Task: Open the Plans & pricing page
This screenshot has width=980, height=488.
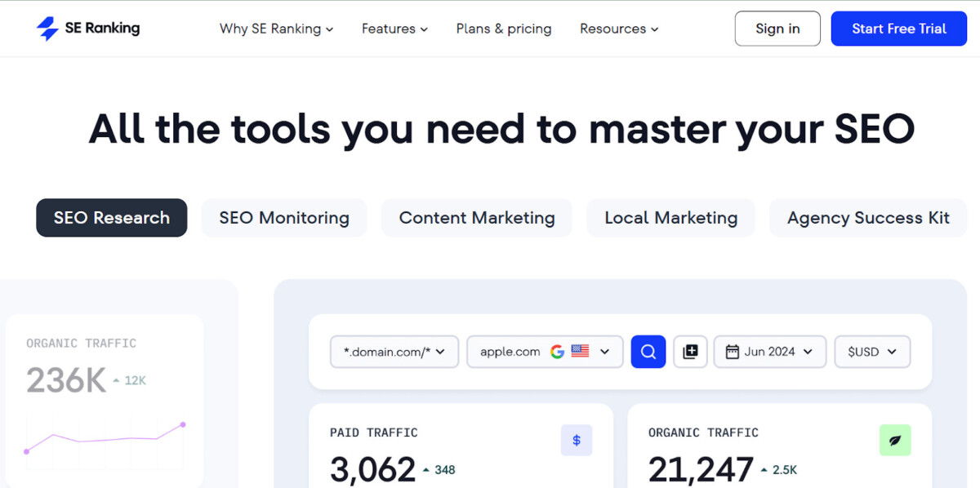Action: click(504, 29)
